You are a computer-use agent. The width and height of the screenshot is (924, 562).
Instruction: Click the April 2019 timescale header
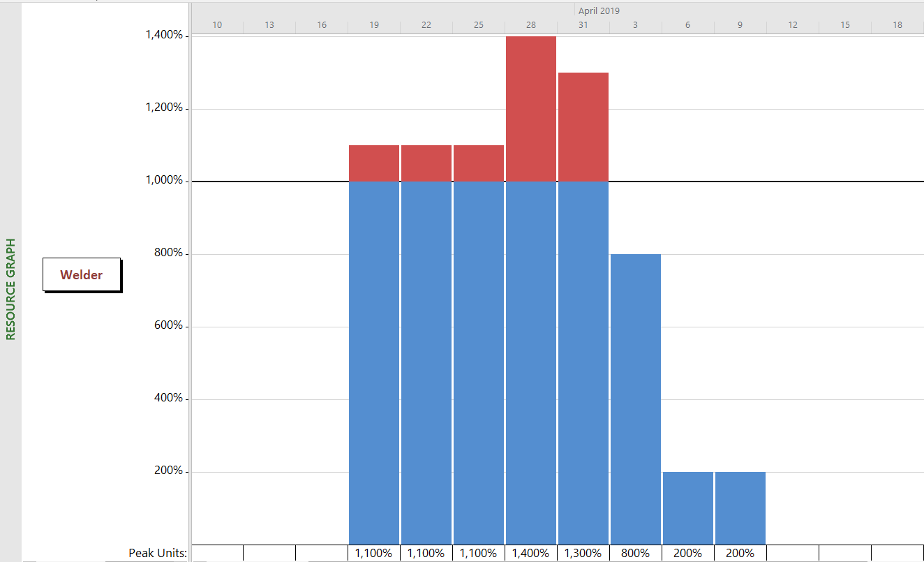click(598, 10)
